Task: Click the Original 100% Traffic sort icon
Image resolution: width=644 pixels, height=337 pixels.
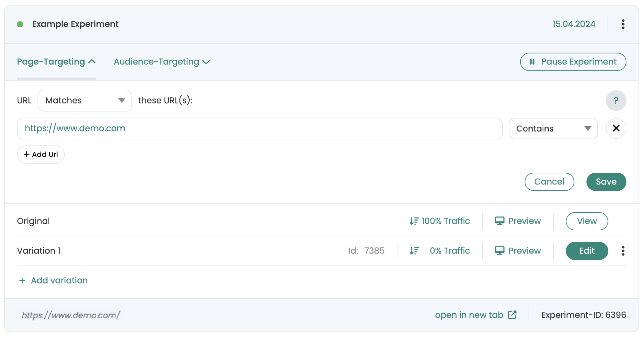Action: (x=414, y=221)
